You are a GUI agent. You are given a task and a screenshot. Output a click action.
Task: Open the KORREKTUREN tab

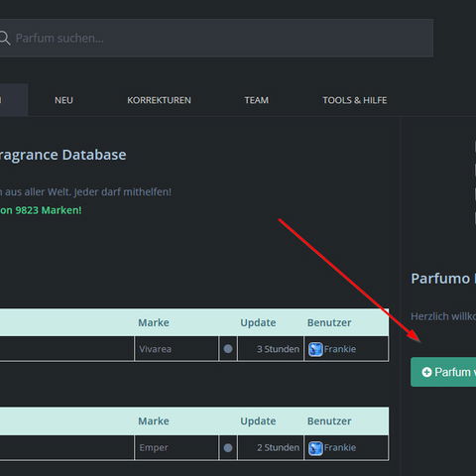pos(159,100)
